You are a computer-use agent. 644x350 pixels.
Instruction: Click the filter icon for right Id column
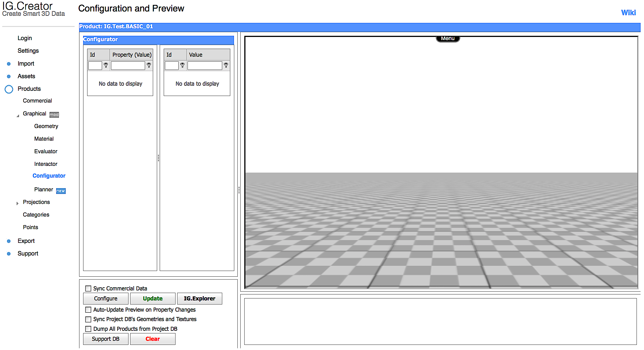(182, 65)
